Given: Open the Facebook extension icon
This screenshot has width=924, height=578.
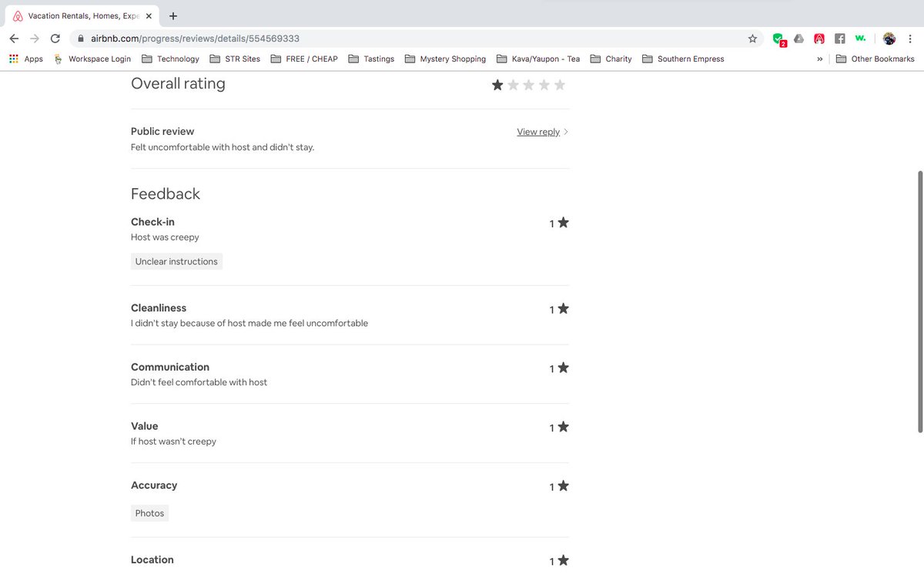Looking at the screenshot, I should click(x=839, y=38).
